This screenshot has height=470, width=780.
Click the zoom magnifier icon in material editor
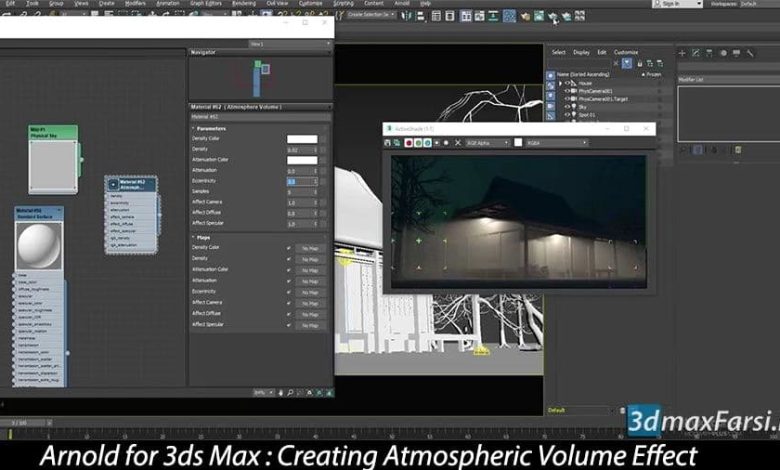click(x=290, y=393)
